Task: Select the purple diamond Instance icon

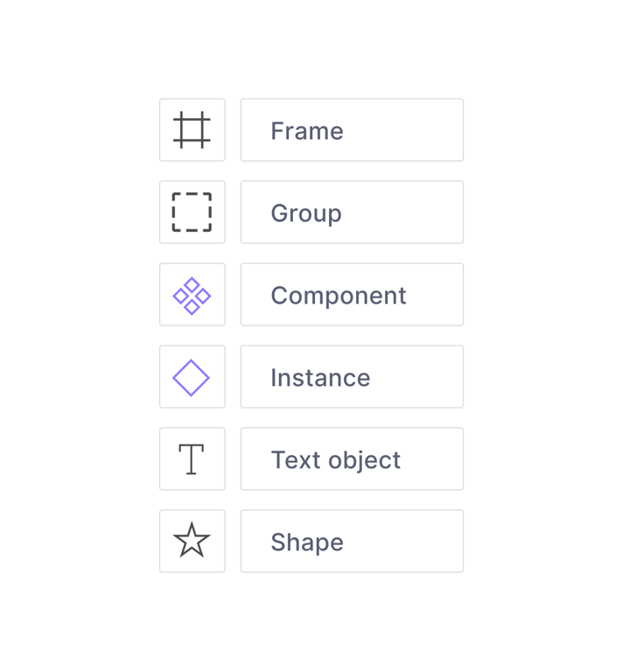Action: [x=192, y=377]
